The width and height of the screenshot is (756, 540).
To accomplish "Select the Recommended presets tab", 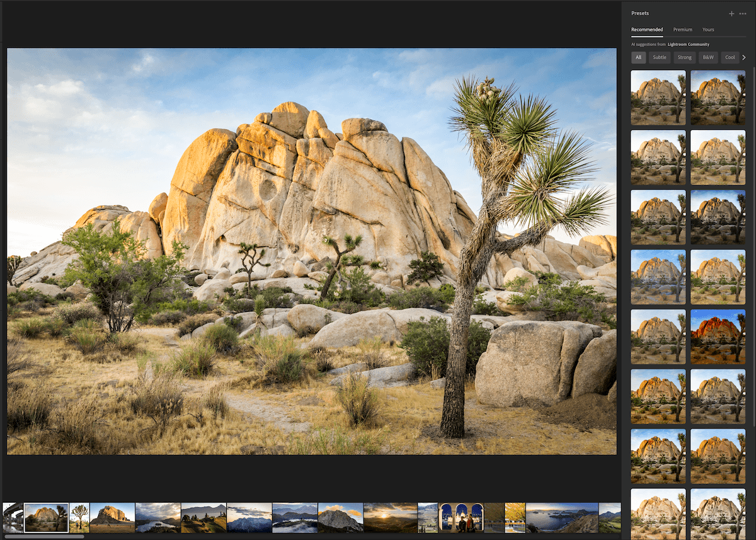I will click(647, 30).
